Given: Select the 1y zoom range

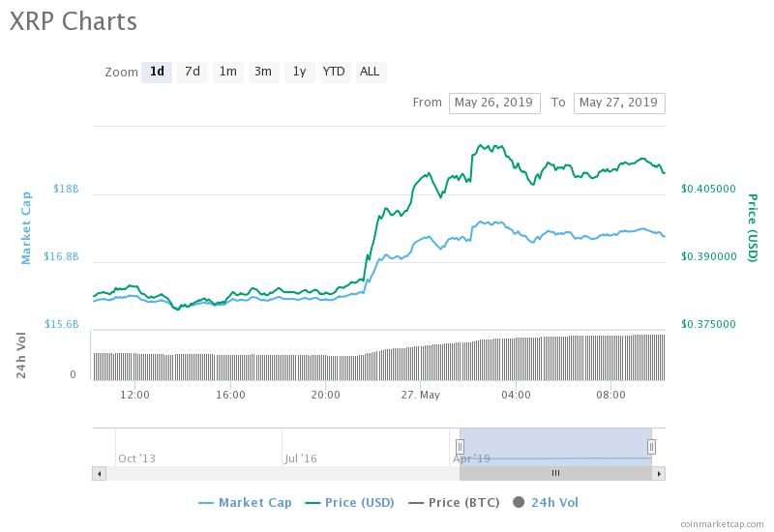Looking at the screenshot, I should click(299, 72).
